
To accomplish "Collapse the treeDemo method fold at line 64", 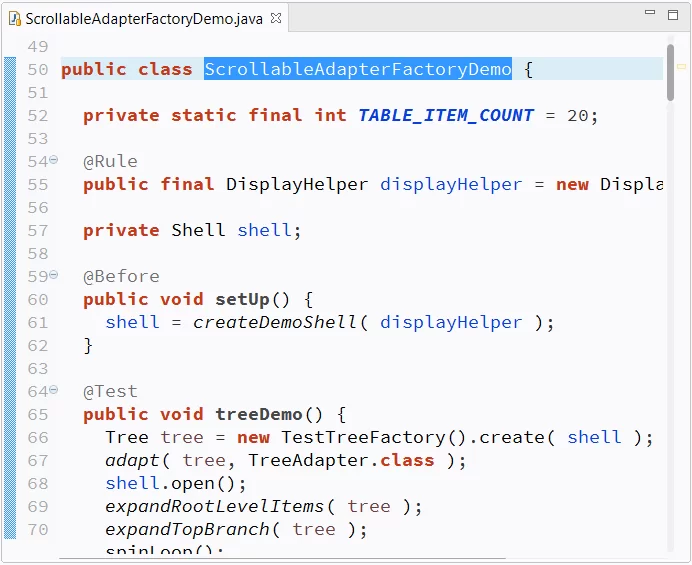I will 54,390.
